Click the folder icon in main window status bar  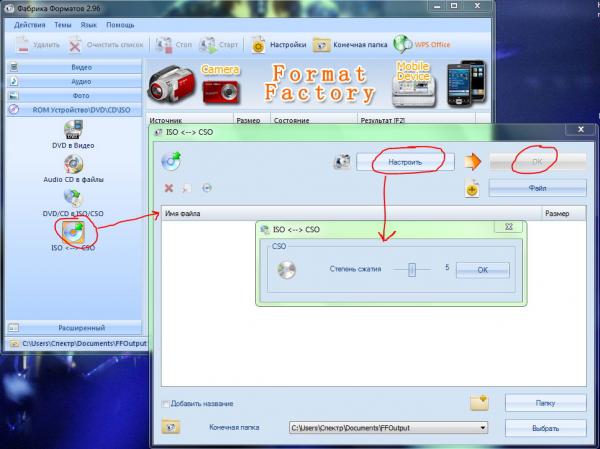click(x=14, y=343)
